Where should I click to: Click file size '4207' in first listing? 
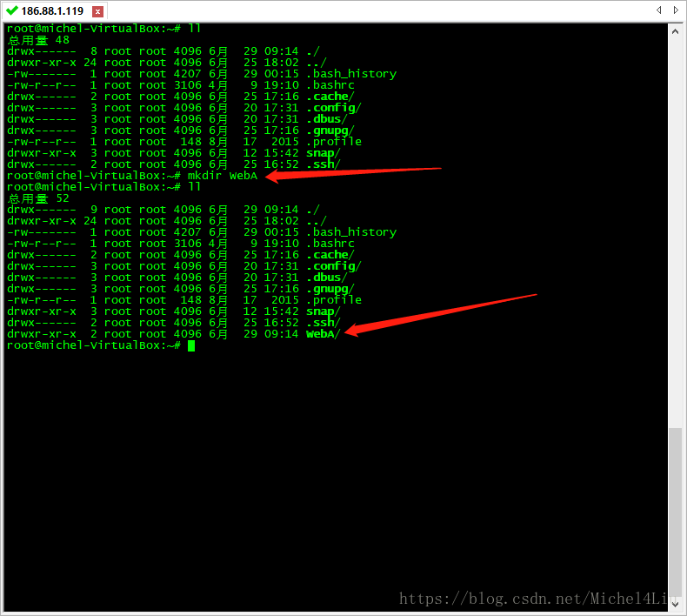coord(188,74)
